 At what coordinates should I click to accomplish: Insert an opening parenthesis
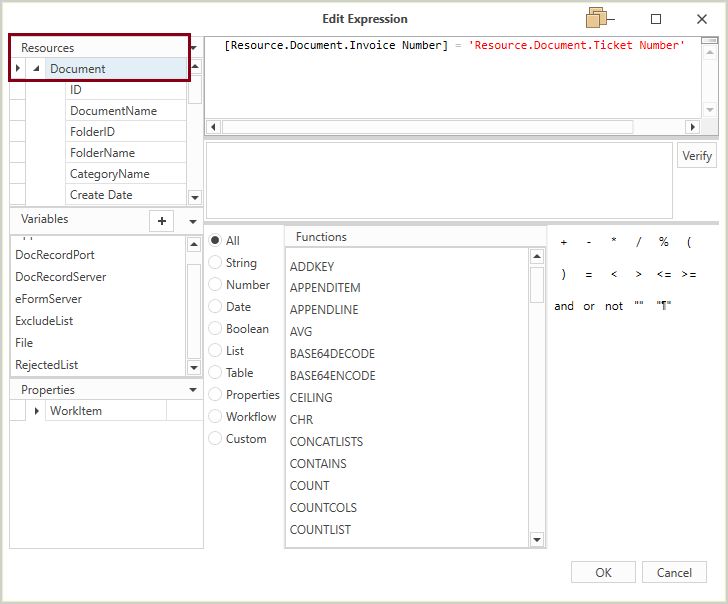point(689,242)
